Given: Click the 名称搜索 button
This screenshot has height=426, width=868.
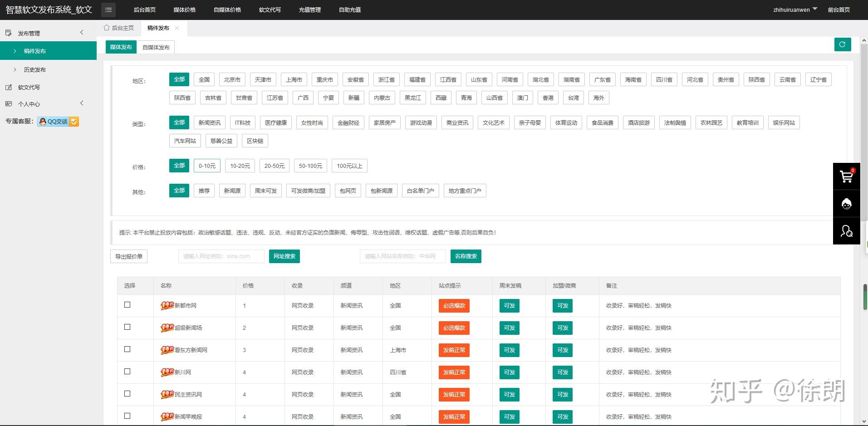Looking at the screenshot, I should pyautogui.click(x=466, y=256).
